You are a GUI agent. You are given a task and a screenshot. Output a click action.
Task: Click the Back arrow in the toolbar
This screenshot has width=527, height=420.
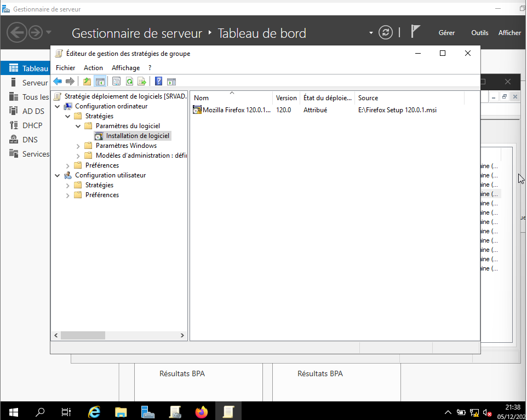(58, 82)
